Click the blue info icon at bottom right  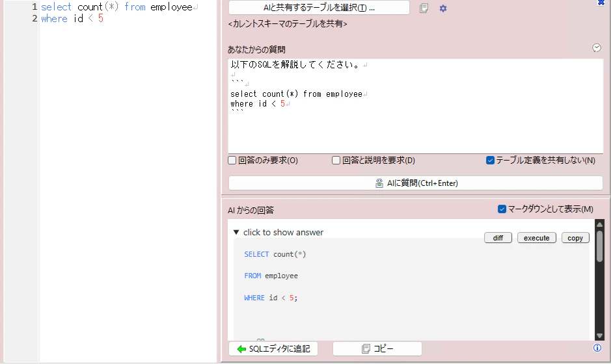(597, 348)
